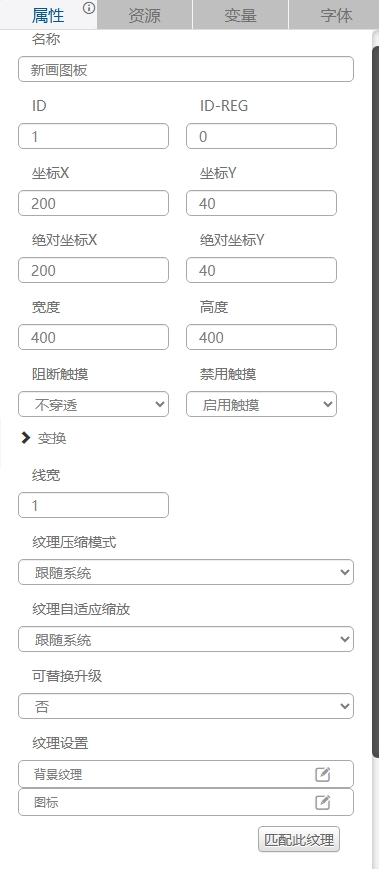Open the 禁用触摸 dropdown showing 启用触摸
The image size is (379, 869).
point(261,404)
